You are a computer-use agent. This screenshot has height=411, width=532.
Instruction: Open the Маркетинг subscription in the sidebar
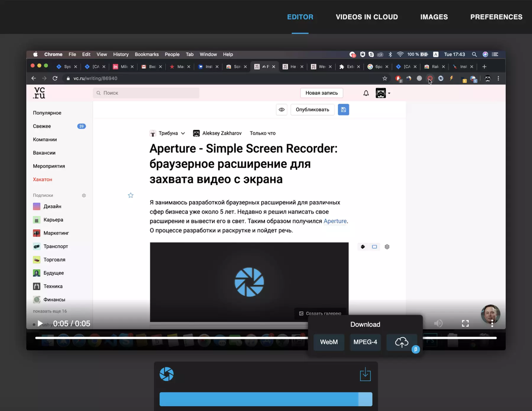point(51,233)
